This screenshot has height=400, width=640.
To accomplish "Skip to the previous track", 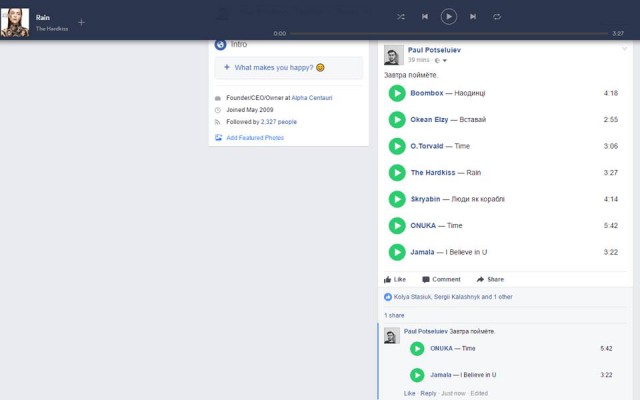I will coord(425,17).
